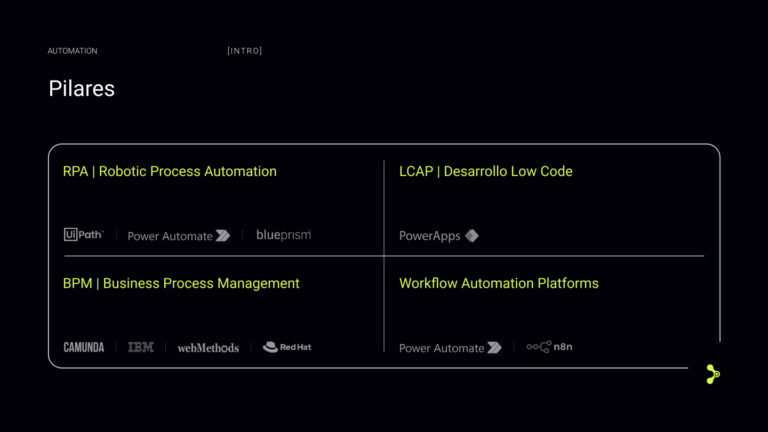Screen dimensions: 768x432
Task: Click the Camunda logo
Action: 84,347
